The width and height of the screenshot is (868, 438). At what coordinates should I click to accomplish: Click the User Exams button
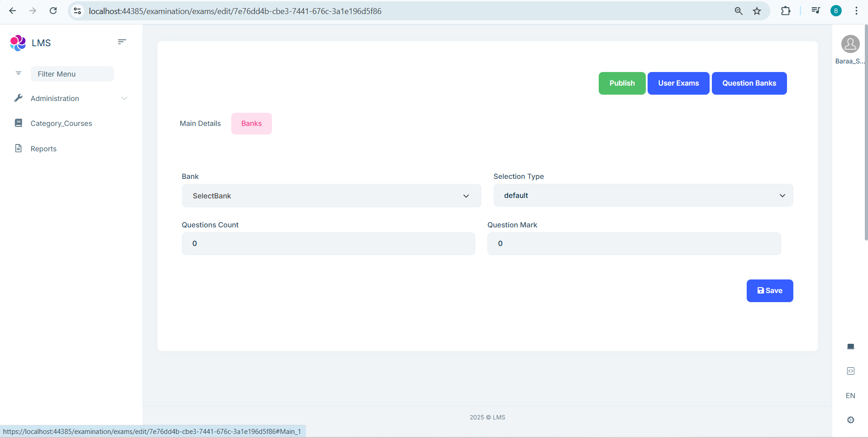click(678, 83)
